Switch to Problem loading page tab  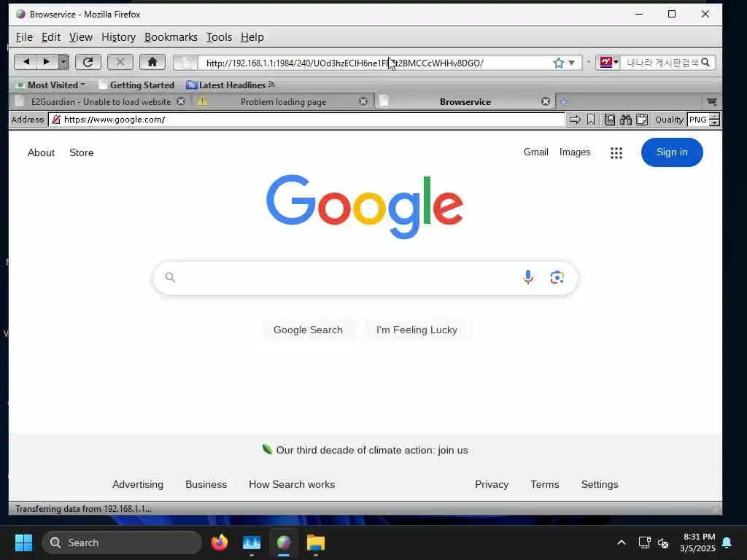(283, 101)
